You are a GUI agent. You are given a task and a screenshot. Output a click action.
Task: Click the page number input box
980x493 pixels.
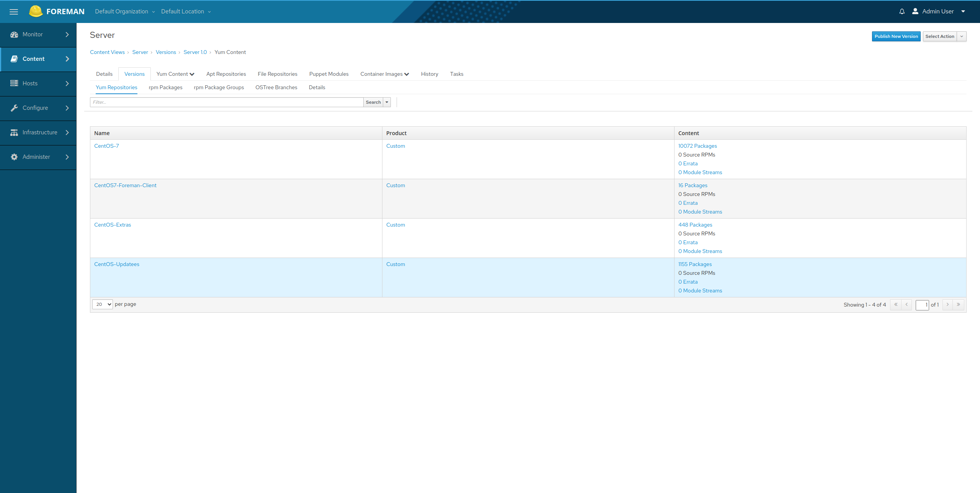[x=922, y=305]
